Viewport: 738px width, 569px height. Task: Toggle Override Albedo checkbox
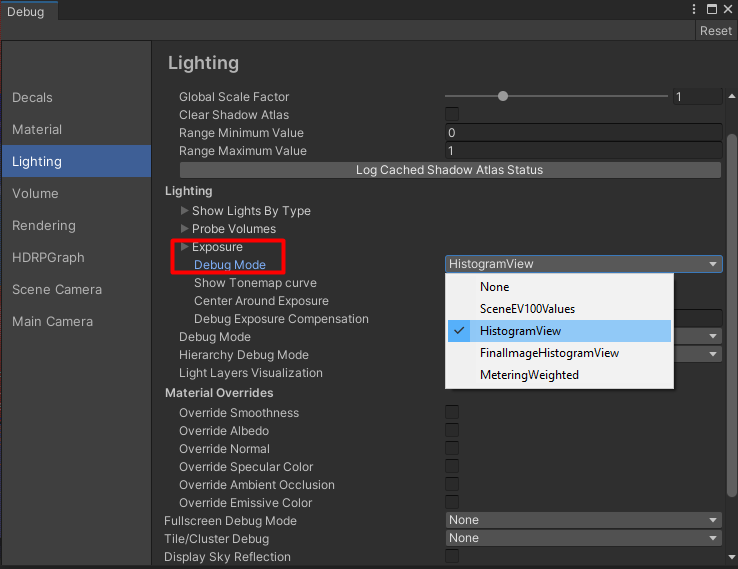pos(452,430)
